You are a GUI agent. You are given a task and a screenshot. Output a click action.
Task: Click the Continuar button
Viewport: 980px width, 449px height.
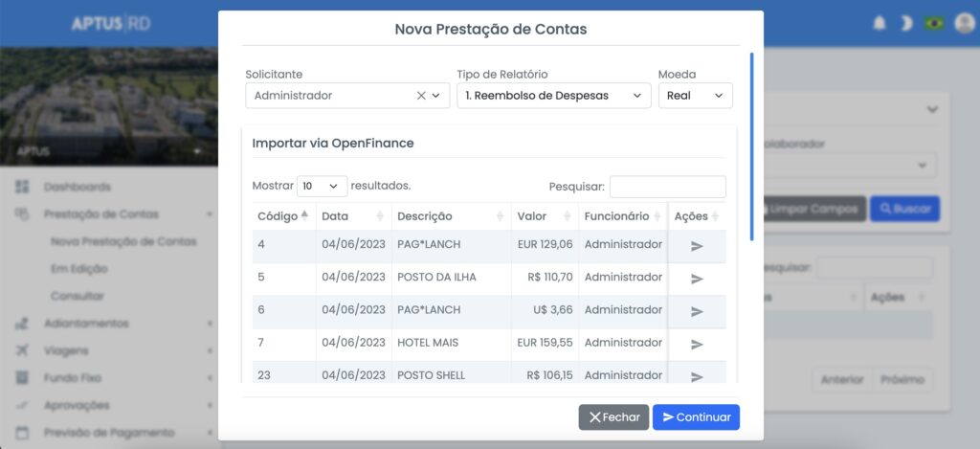[x=696, y=417]
